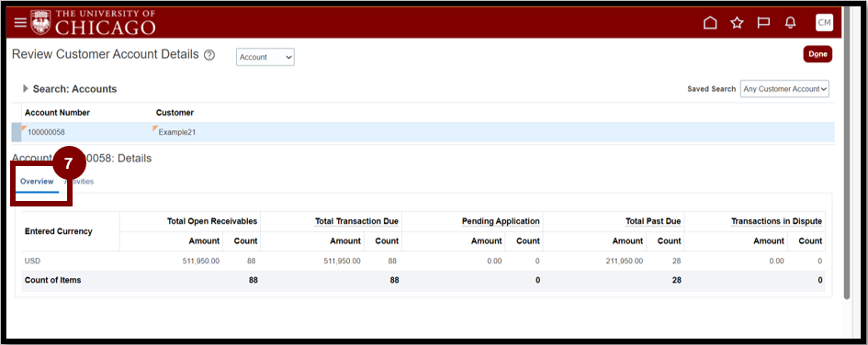Click the Total Past Due header
Viewport: 868px width, 345px height.
(653, 221)
